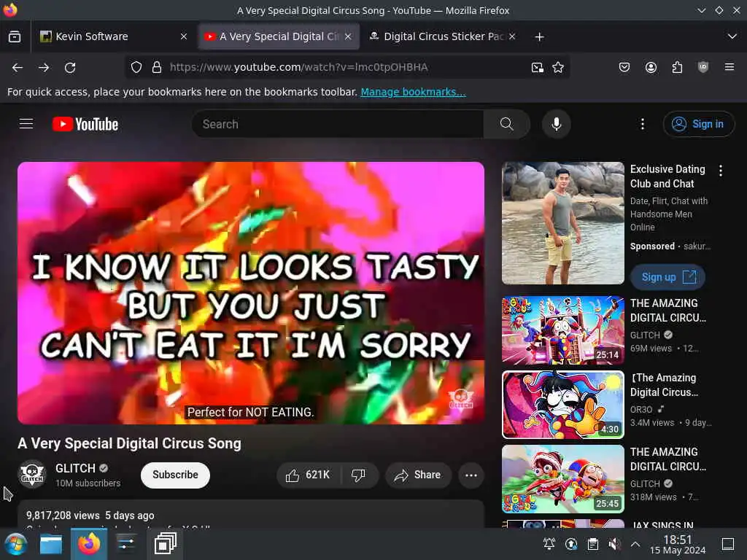747x560 pixels.
Task: Open more actions ellipsis under video
Action: pos(471,475)
